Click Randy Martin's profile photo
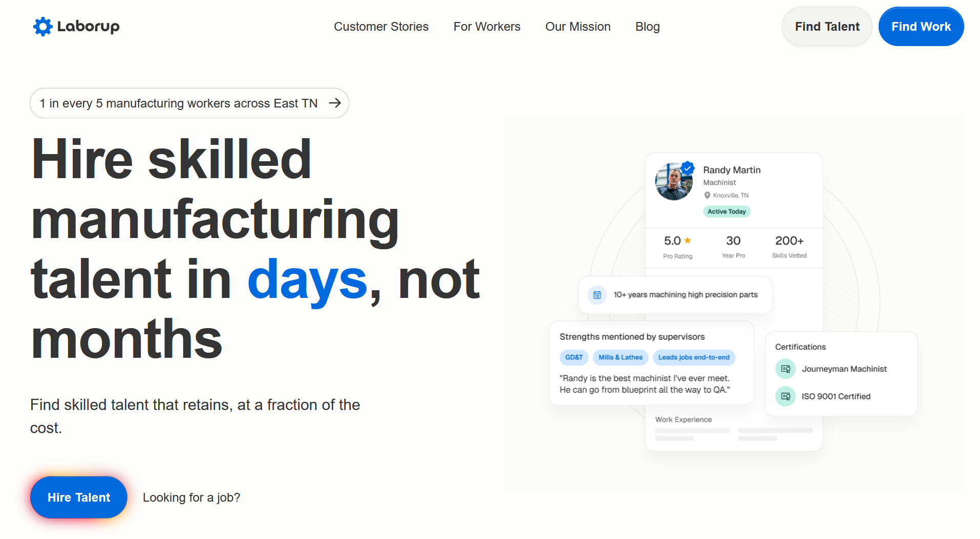The height and width of the screenshot is (539, 980). click(673, 182)
